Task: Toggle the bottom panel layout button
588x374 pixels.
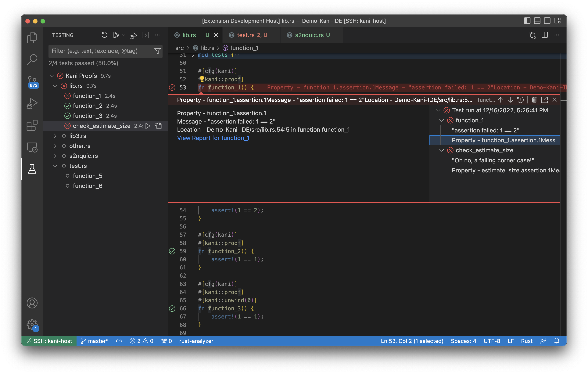Action: point(537,21)
